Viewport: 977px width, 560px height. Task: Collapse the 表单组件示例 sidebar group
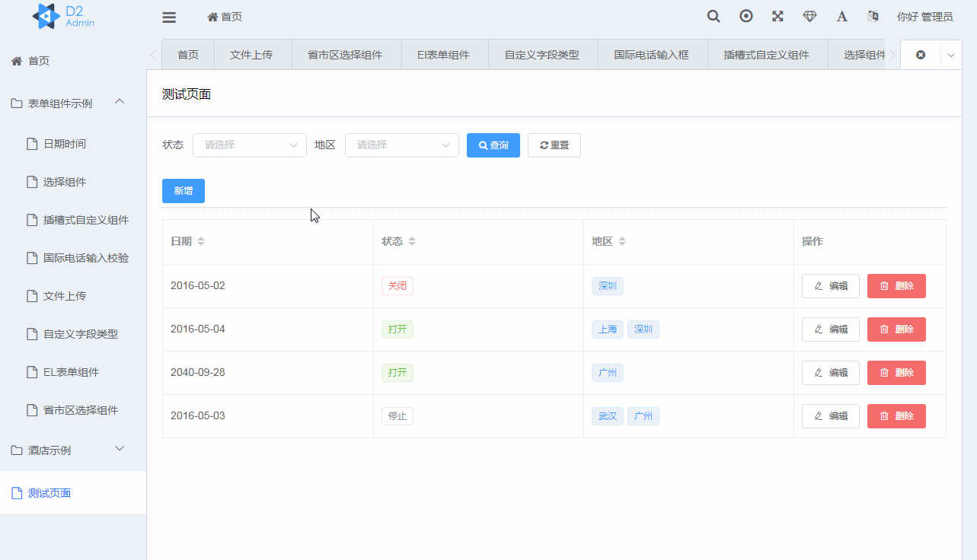click(73, 103)
